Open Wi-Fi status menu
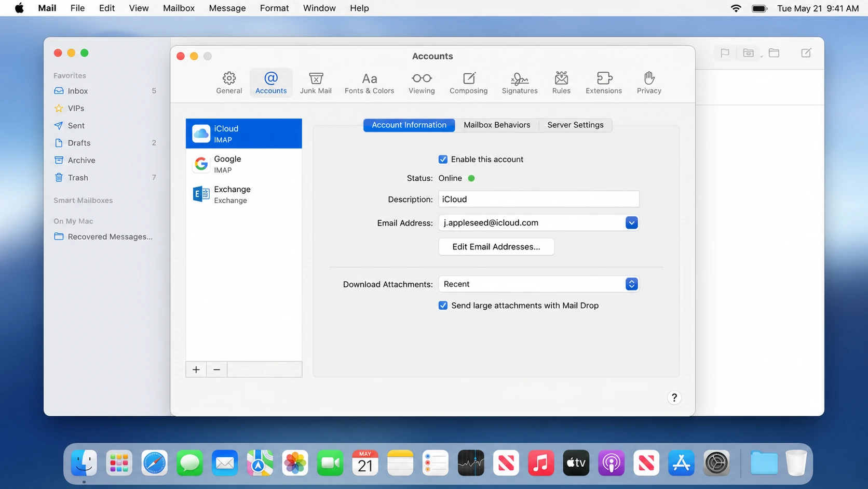This screenshot has height=489, width=868. [x=736, y=8]
